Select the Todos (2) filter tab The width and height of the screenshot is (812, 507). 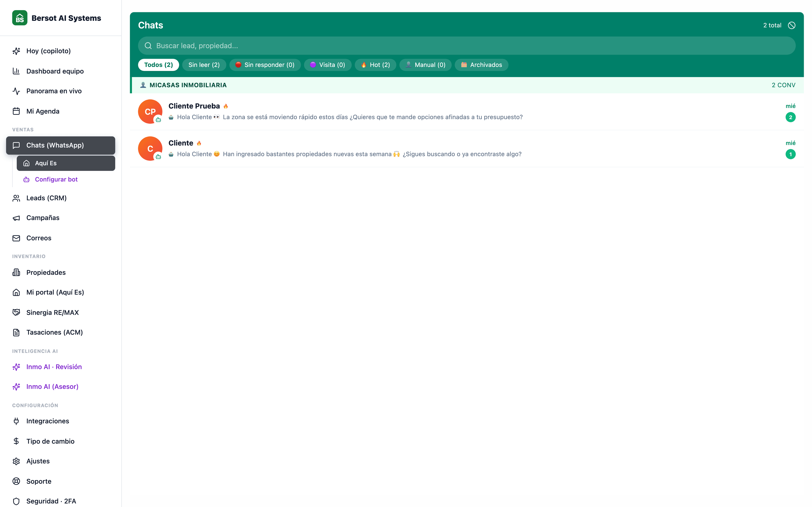click(x=158, y=65)
